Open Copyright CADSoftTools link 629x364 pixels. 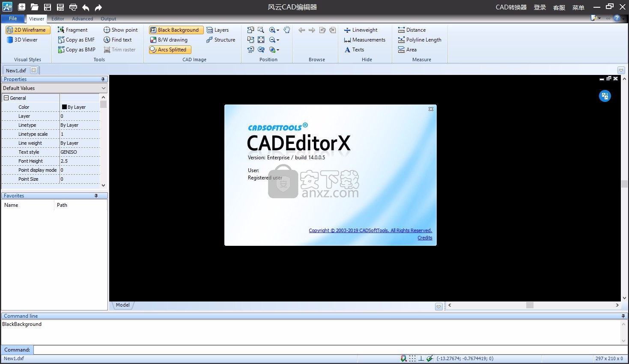370,230
